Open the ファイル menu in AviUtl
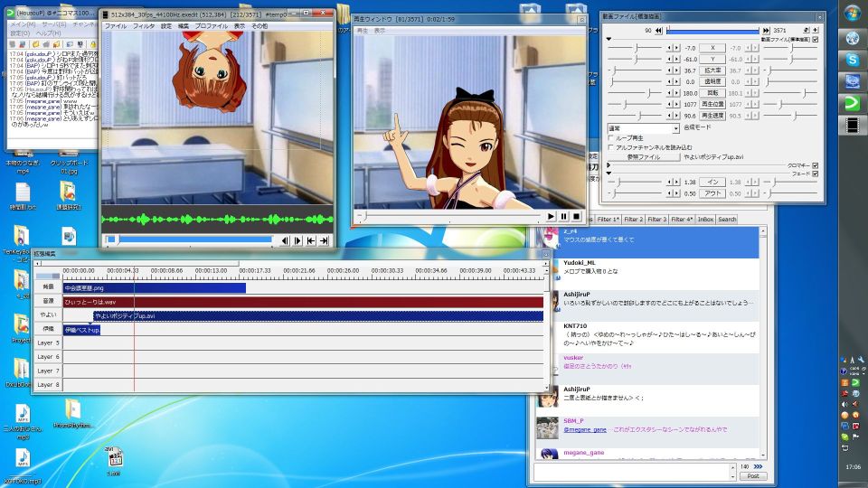The image size is (868, 488). click(115, 26)
